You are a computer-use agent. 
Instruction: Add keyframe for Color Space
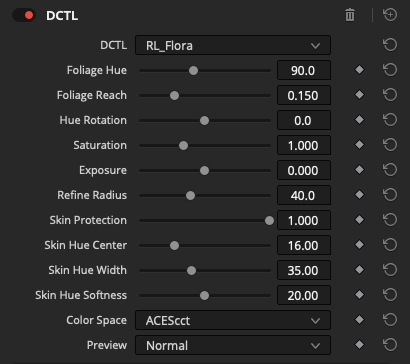359,320
